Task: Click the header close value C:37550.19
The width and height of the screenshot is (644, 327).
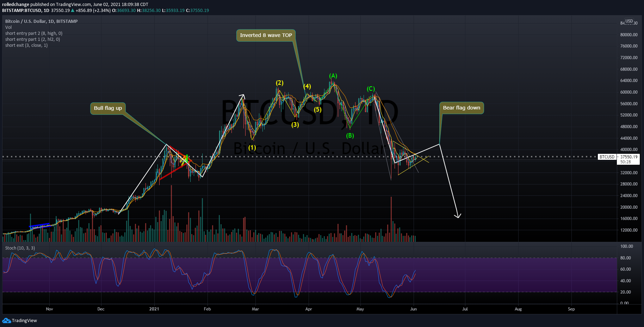Action: pos(197,11)
